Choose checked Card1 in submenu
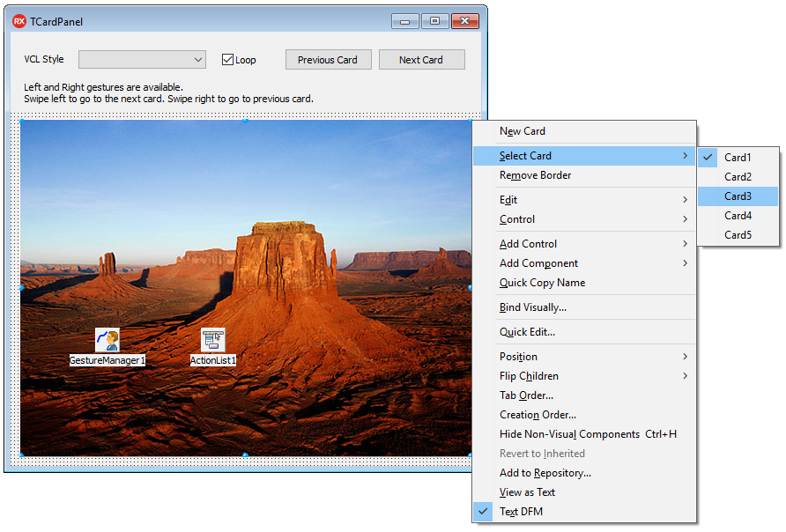This screenshot has width=786, height=532. pos(738,158)
